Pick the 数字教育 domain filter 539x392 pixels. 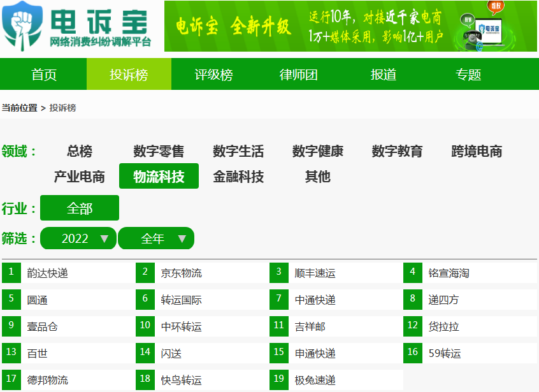click(397, 151)
